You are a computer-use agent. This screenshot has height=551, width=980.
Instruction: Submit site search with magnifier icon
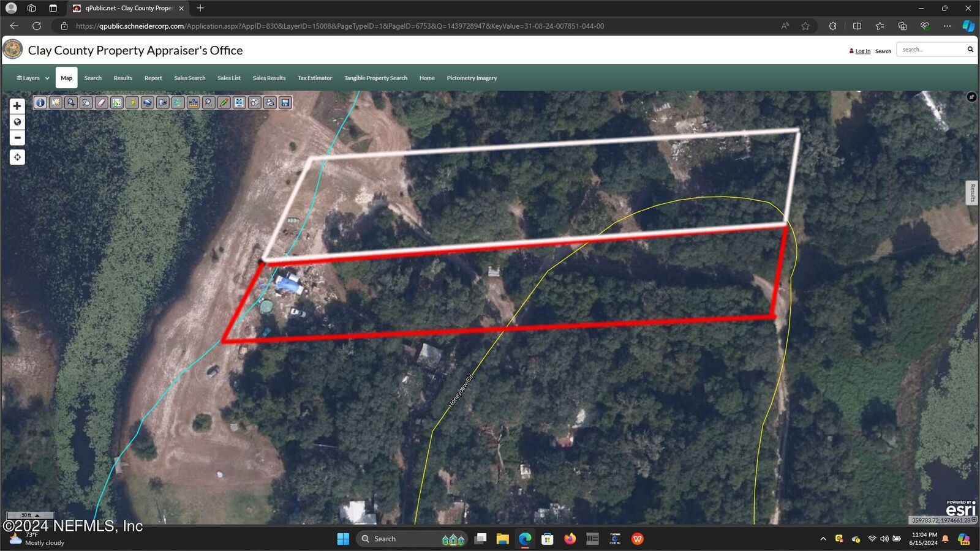click(970, 50)
